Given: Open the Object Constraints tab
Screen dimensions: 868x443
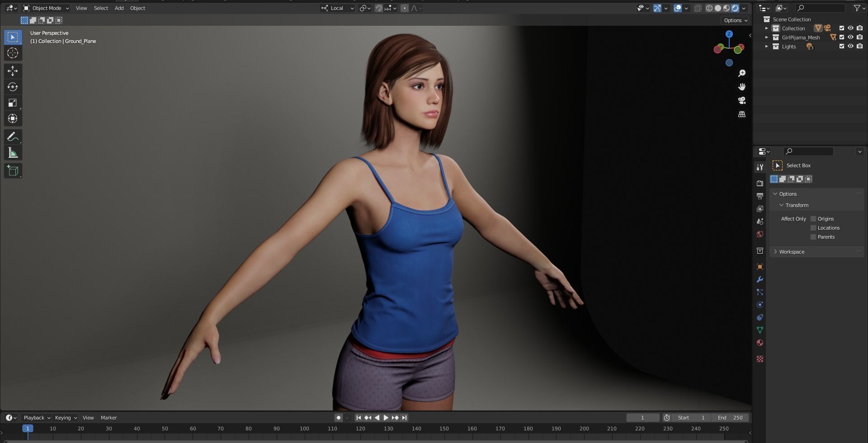Looking at the screenshot, I should [x=760, y=317].
